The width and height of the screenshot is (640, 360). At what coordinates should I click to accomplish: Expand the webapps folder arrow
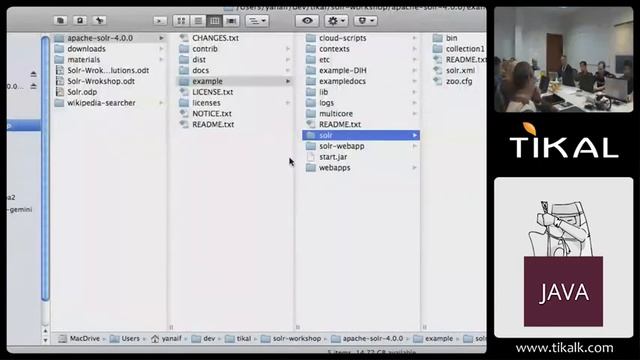pos(415,168)
